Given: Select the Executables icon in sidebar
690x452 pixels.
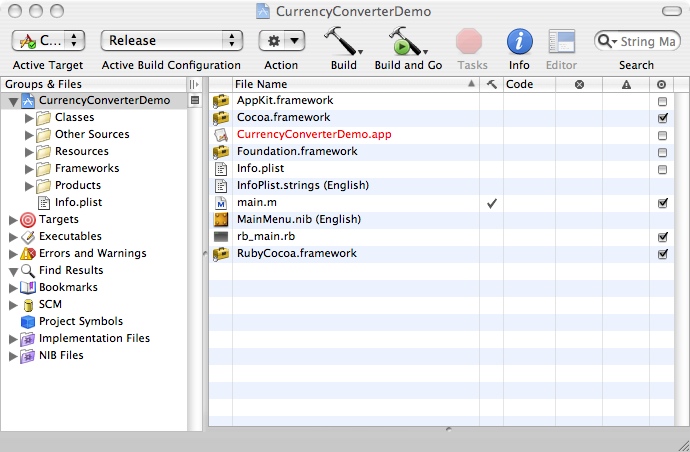Looking at the screenshot, I should point(28,237).
